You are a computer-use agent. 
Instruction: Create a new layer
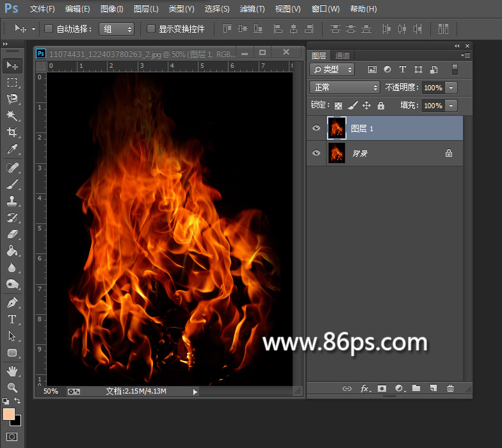[x=433, y=388]
